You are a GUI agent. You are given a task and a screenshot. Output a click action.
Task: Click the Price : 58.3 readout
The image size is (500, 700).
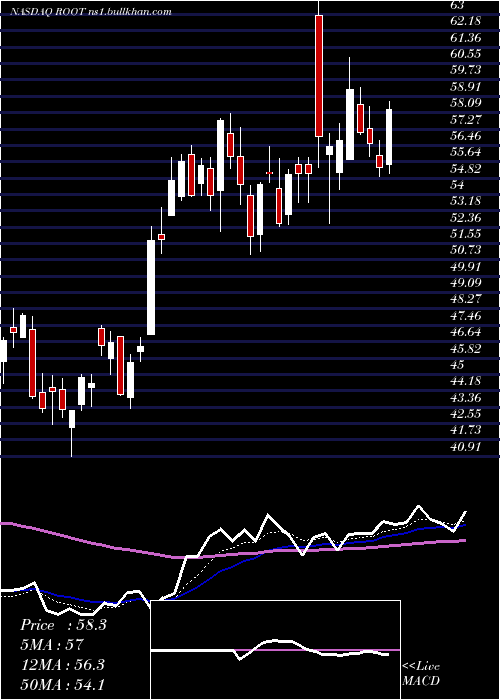(63, 625)
